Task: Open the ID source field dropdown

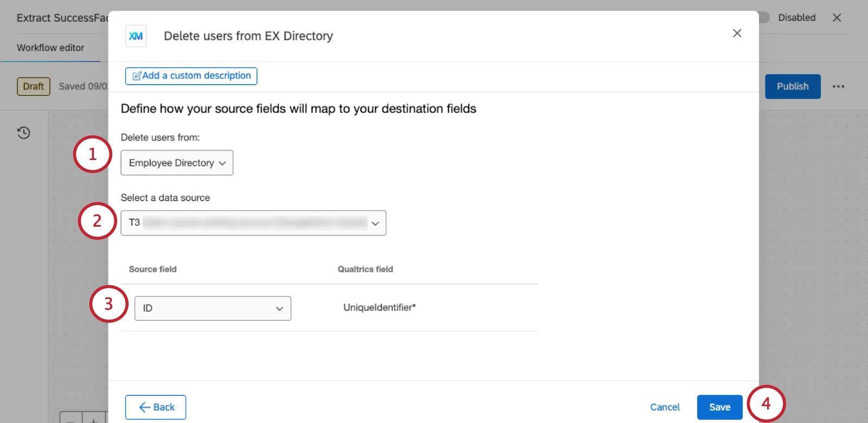Action: click(213, 308)
